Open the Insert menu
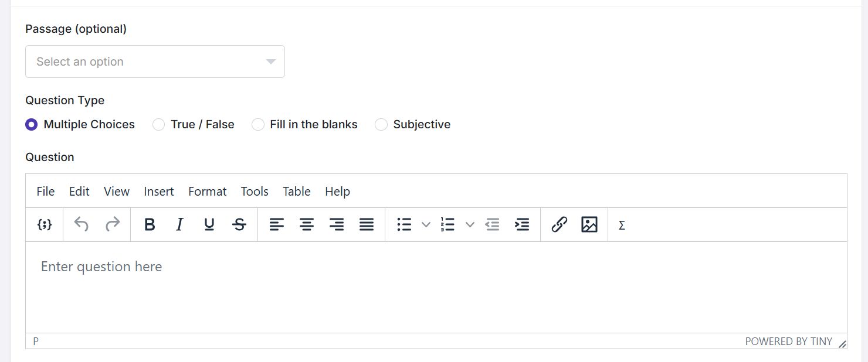Screen dimensions: 868x362 tap(159, 192)
